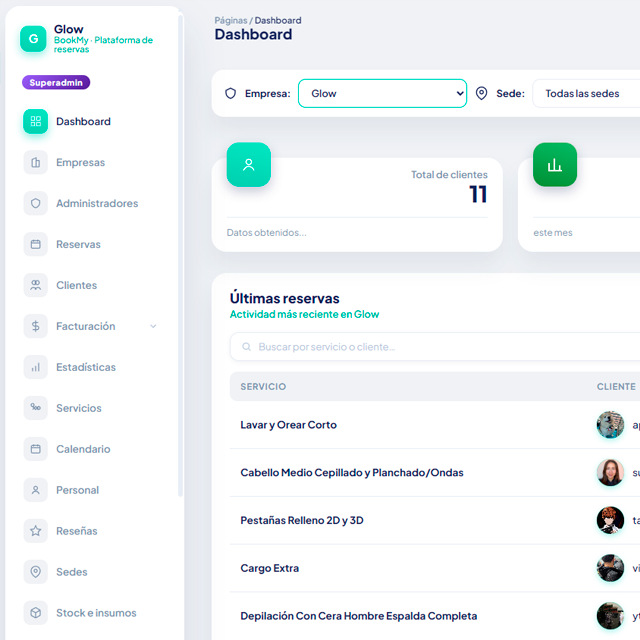
Task: Open the Dashboard menu item
Action: click(90, 121)
